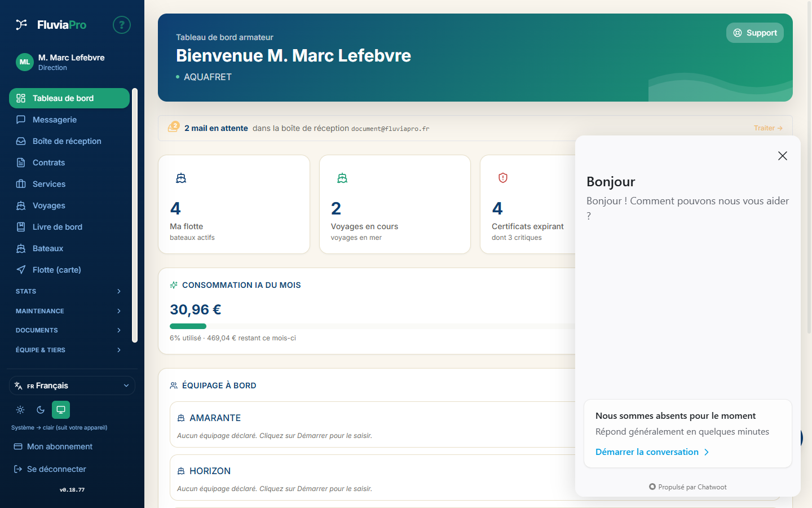Select system theme monitor icon

tap(61, 410)
